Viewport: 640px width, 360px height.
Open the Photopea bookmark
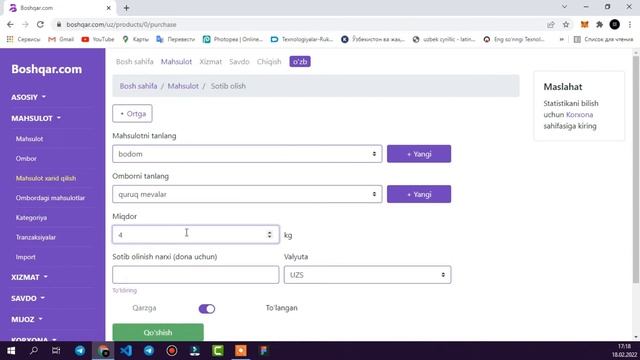pos(233,39)
